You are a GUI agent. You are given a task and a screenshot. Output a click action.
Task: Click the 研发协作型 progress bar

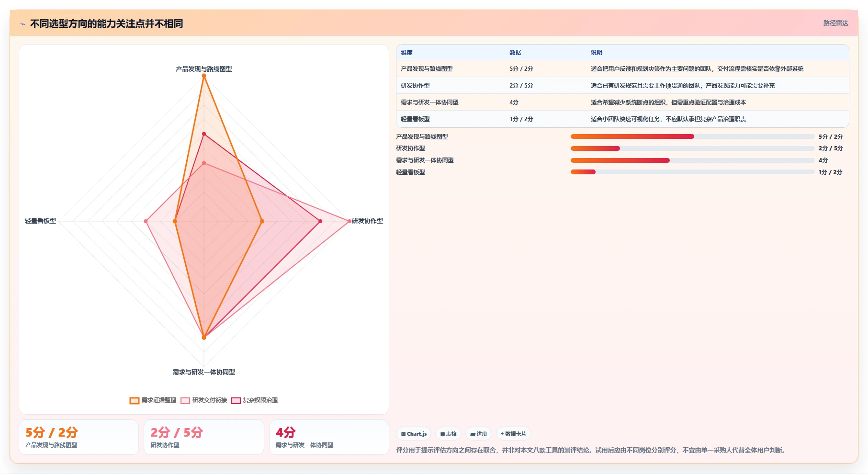click(692, 148)
